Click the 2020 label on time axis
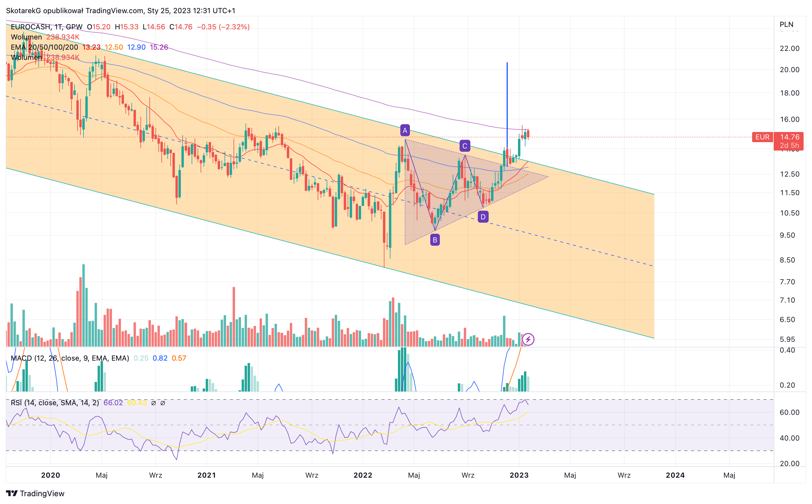The height and width of the screenshot is (504, 812). [50, 475]
